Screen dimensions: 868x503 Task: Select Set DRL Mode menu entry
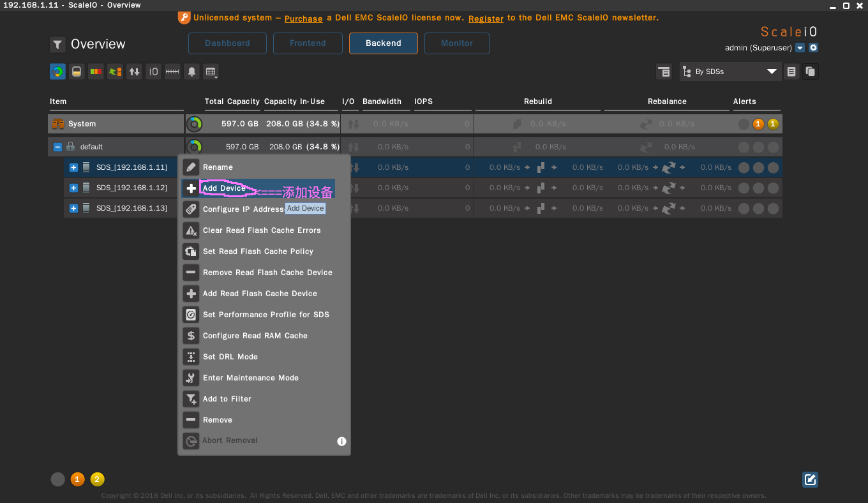pos(264,357)
